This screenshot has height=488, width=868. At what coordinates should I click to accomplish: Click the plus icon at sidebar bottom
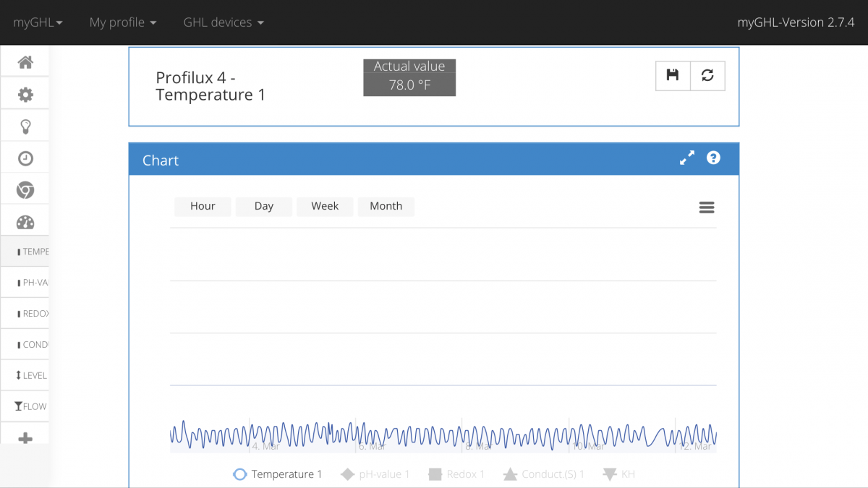tap(25, 438)
